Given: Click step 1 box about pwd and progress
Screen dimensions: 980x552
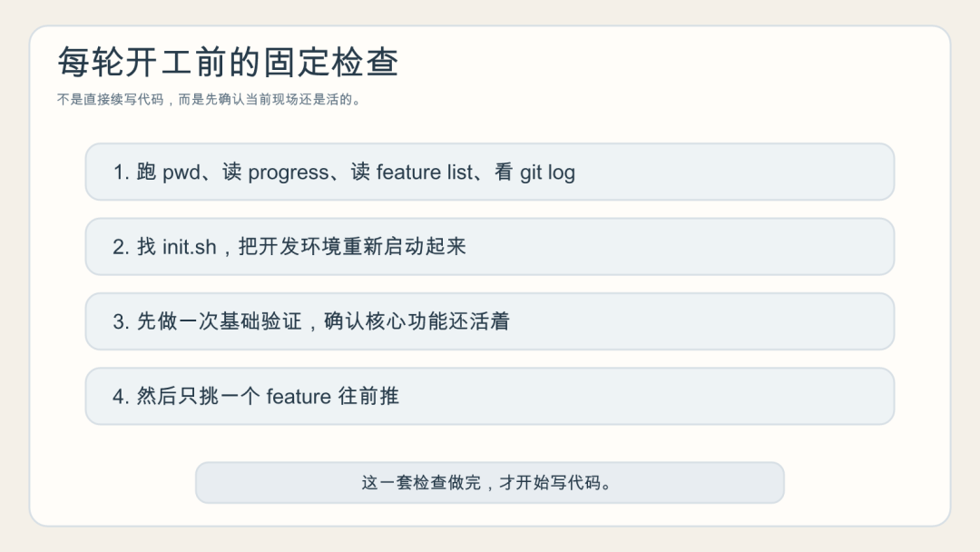Looking at the screenshot, I should [x=490, y=172].
